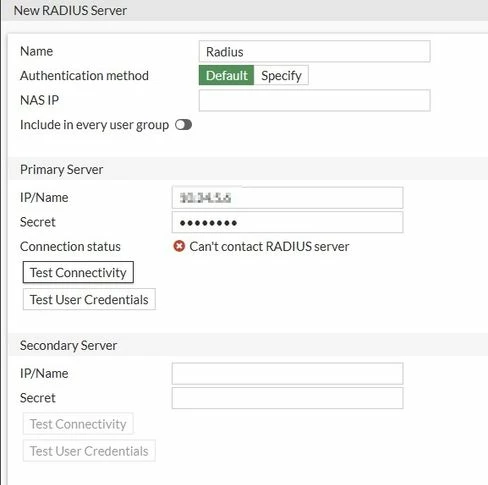Click the "NAS IP" label
Screen dimensions: 488x485
coord(39,100)
